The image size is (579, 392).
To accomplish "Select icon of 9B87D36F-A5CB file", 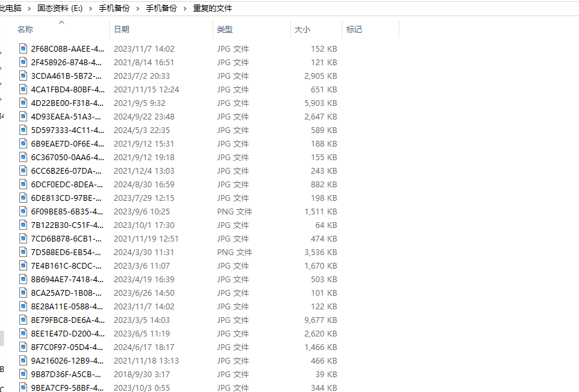I will tap(23, 374).
